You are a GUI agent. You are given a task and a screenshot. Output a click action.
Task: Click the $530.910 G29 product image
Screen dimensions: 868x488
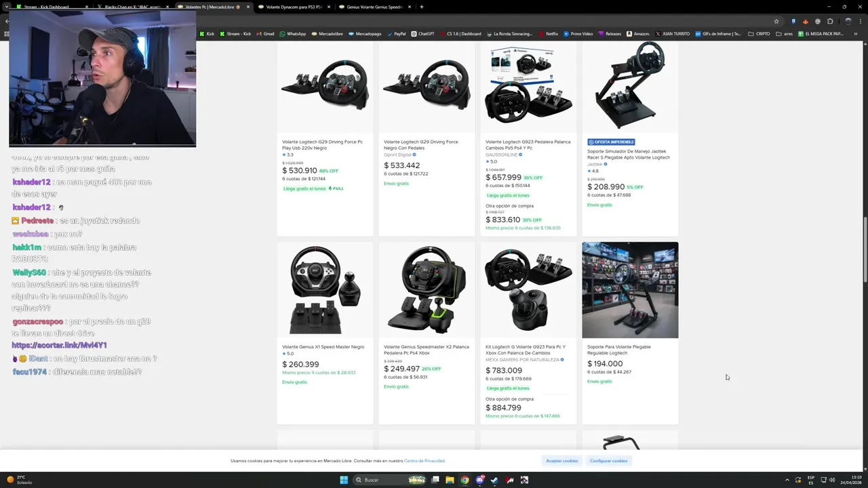325,85
